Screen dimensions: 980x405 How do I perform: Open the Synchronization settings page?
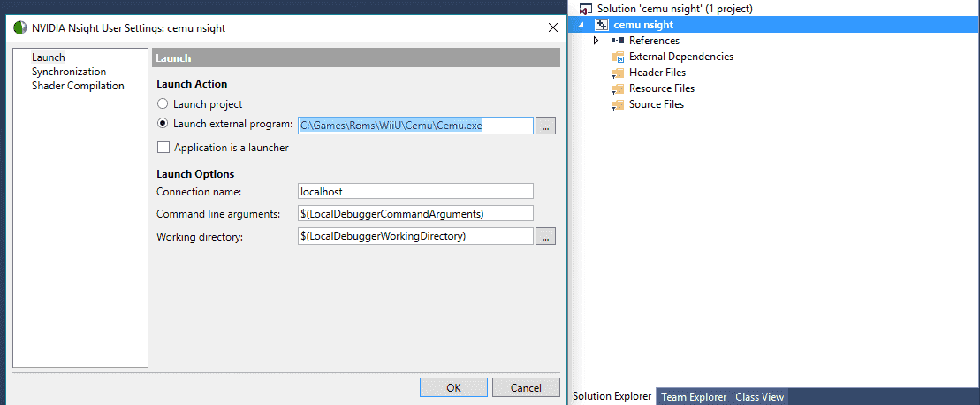click(69, 72)
